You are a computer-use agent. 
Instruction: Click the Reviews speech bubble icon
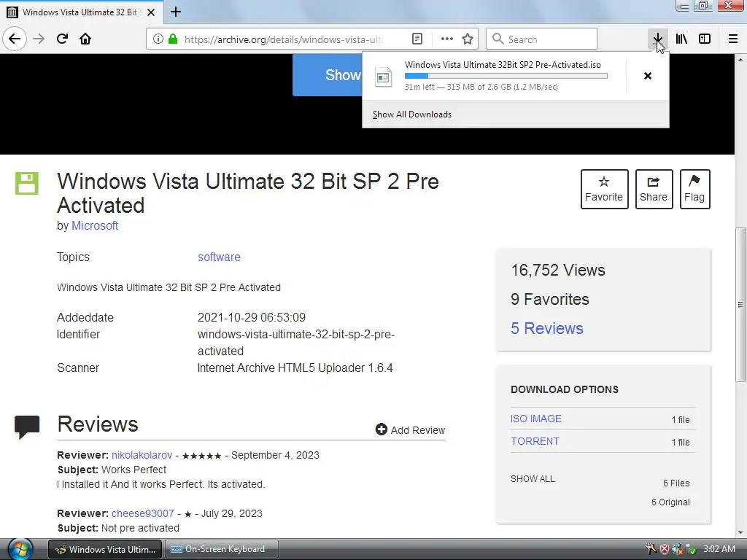pos(27,427)
